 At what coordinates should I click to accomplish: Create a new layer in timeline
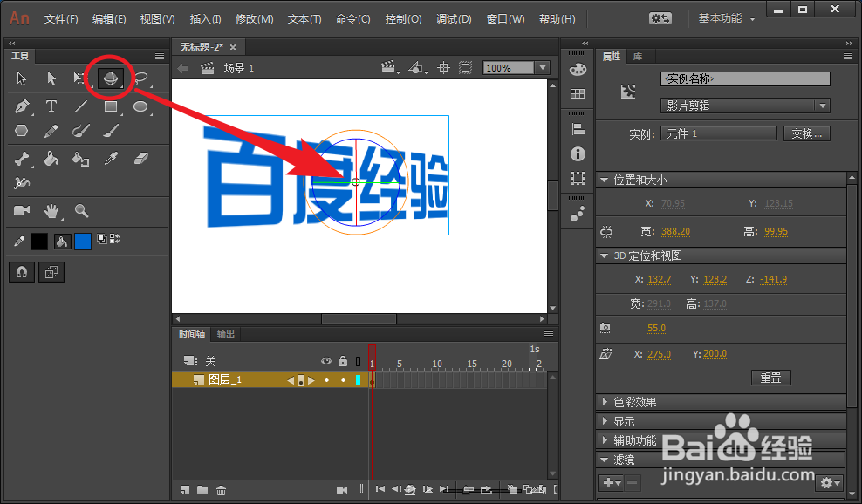(x=185, y=490)
